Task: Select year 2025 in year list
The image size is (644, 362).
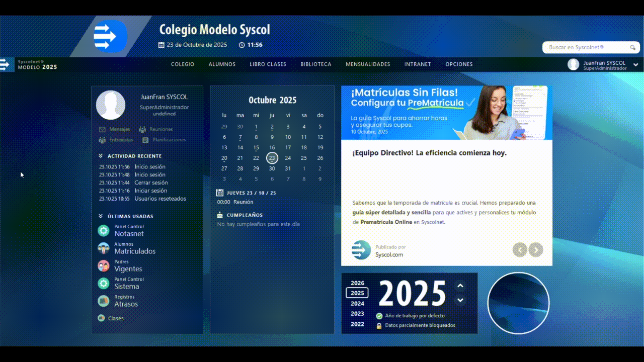Action: click(x=357, y=293)
